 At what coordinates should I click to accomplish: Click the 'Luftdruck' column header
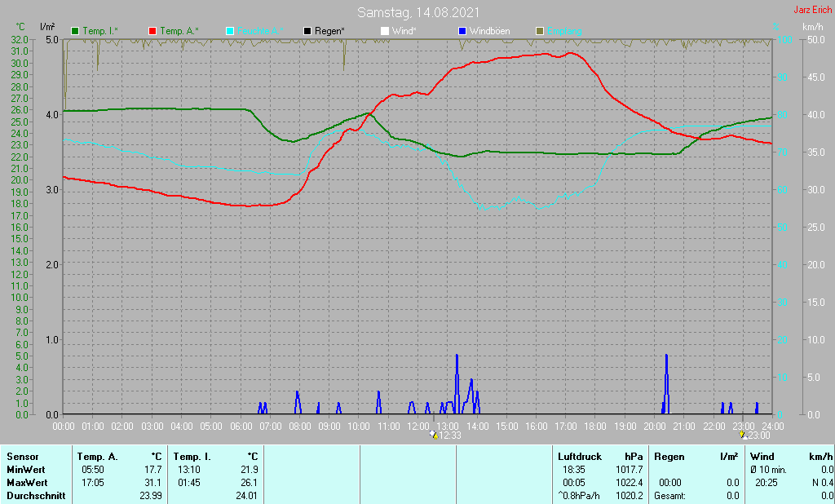[580, 457]
